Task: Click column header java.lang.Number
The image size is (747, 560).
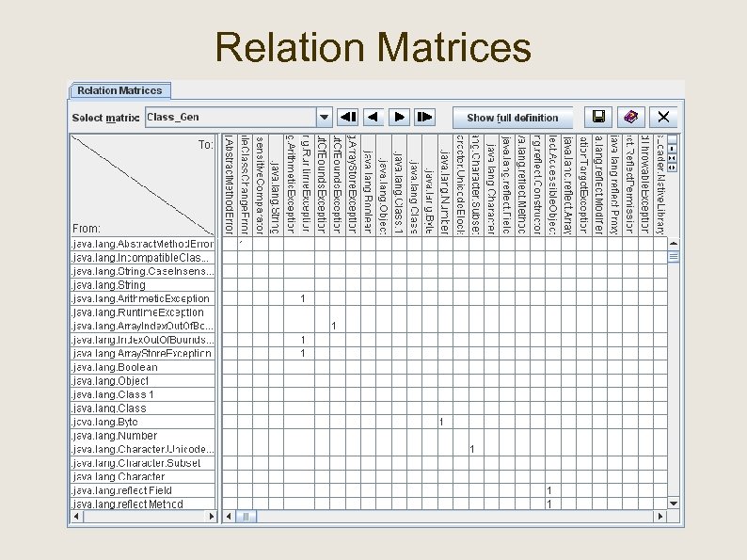Action: point(445,184)
